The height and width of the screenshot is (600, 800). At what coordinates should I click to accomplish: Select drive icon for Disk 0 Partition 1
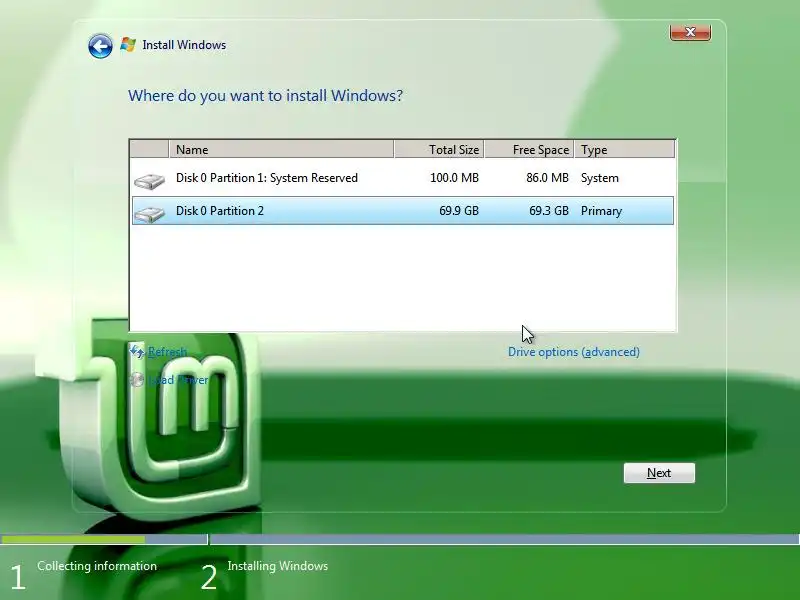coord(149,181)
